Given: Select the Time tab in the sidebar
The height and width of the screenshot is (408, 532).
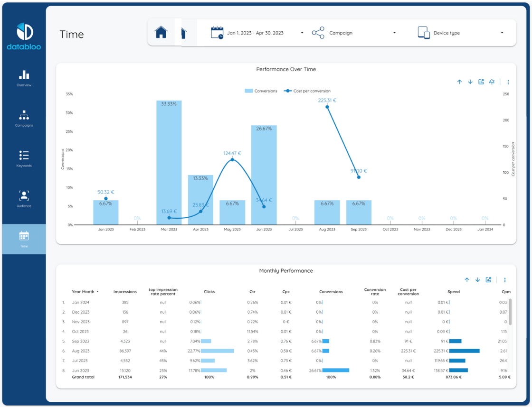Looking at the screenshot, I should (x=24, y=239).
